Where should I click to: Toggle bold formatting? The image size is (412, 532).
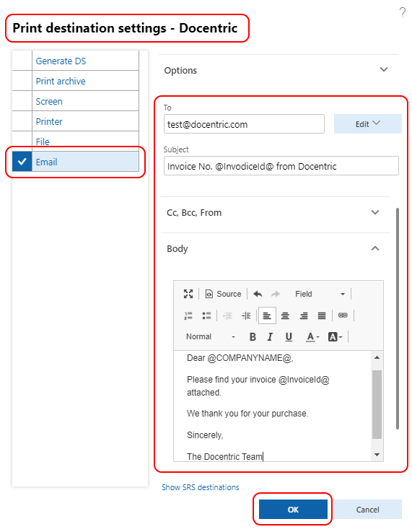[x=253, y=336]
